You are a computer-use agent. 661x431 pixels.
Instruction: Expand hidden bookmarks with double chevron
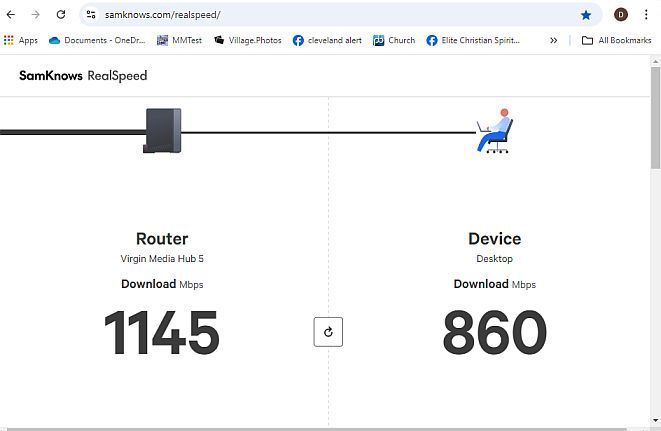point(554,40)
